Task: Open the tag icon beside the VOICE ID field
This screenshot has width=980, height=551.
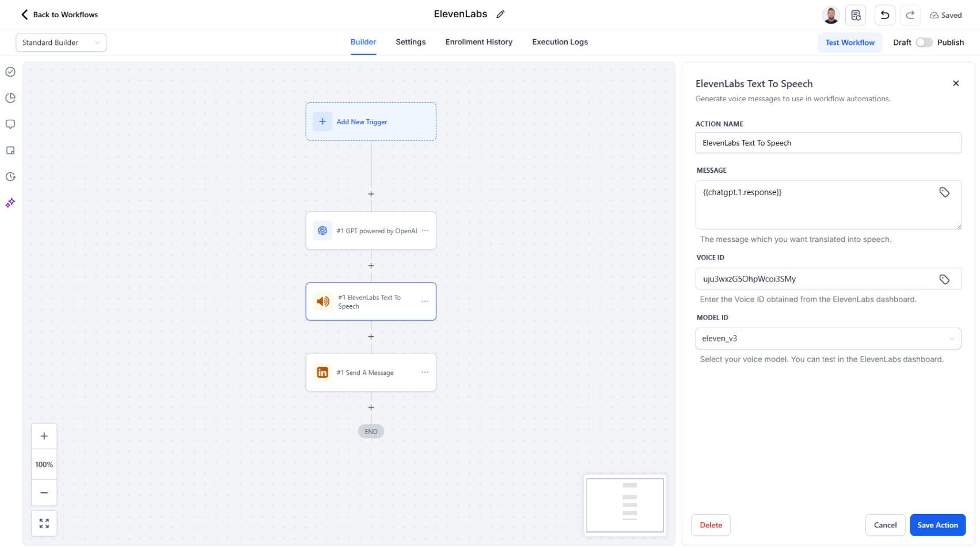Action: pos(944,279)
